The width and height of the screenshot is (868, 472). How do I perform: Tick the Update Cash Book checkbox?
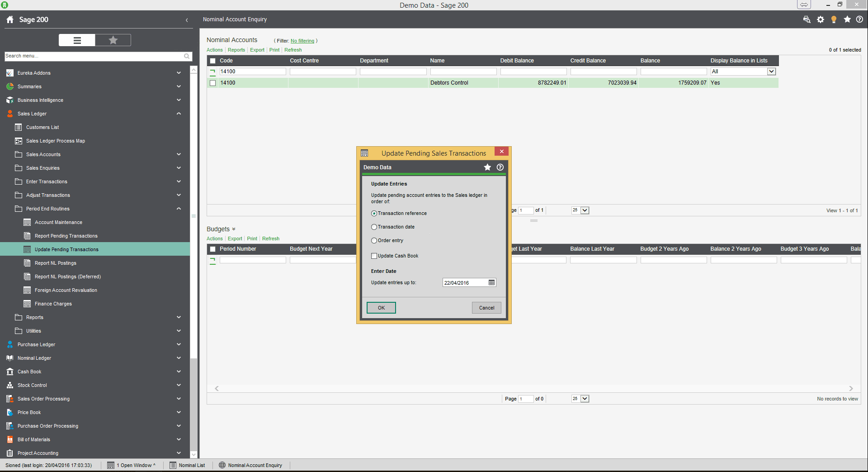coord(374,256)
